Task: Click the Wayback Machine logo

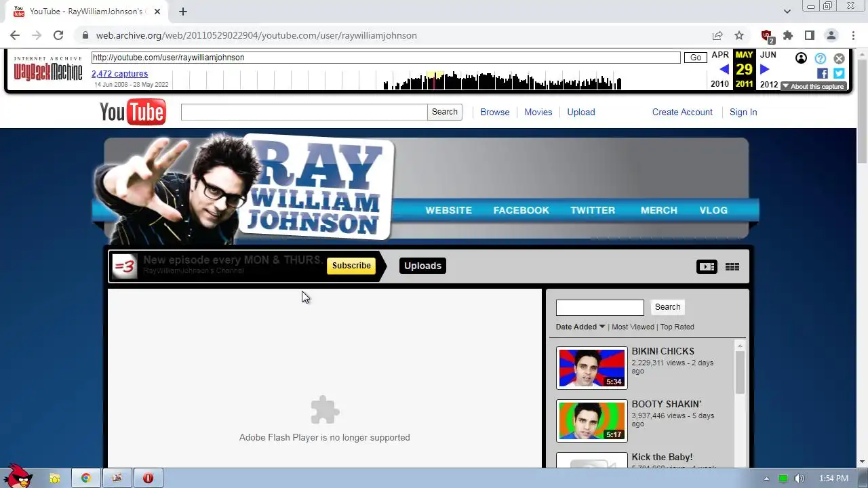Action: [48, 69]
